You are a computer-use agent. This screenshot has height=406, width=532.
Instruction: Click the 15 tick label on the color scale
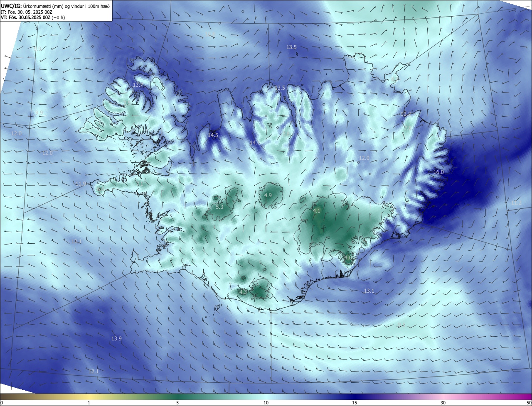pyautogui.click(x=355, y=403)
